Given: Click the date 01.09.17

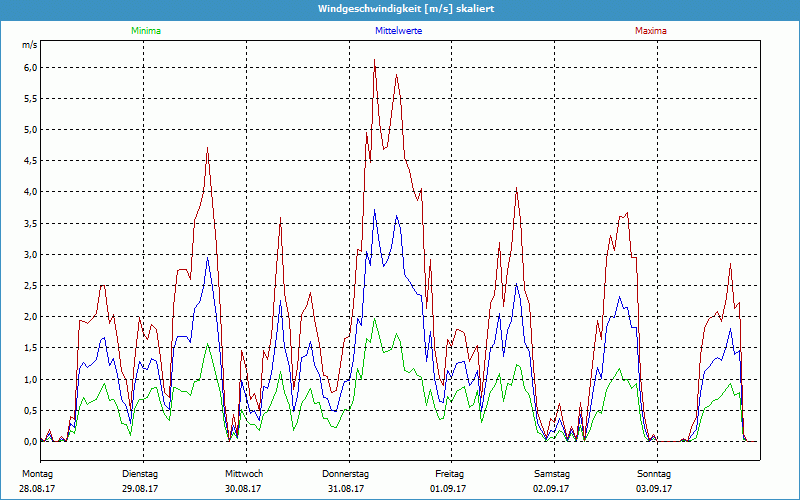Looking at the screenshot, I should coord(448,489).
